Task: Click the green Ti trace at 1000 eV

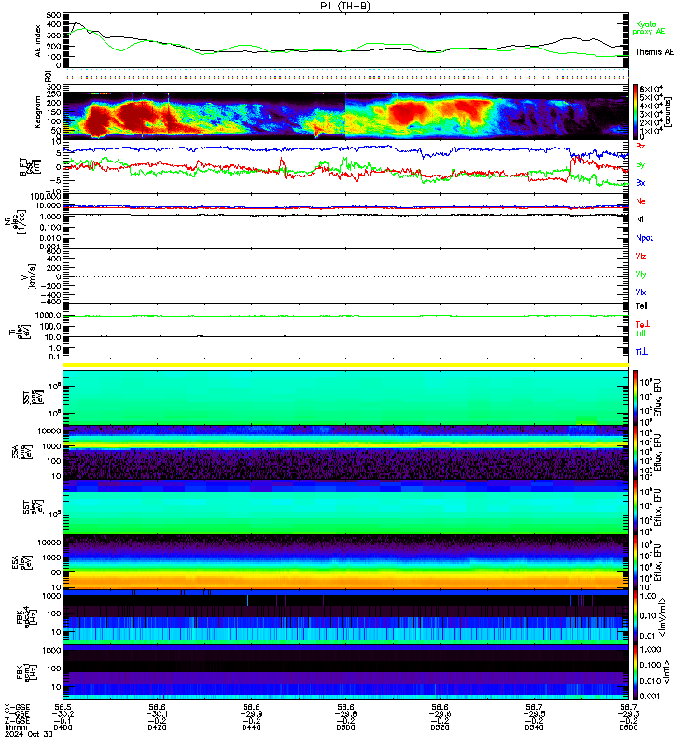Action: (345, 316)
